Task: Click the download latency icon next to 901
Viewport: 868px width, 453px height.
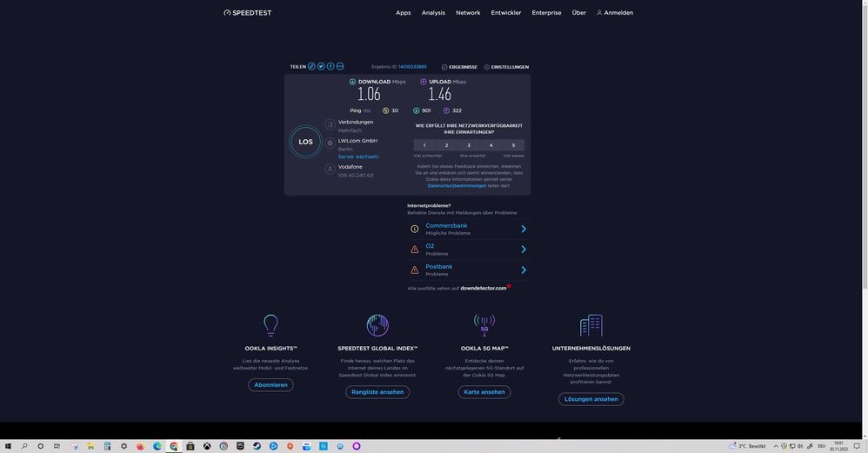Action: click(417, 110)
